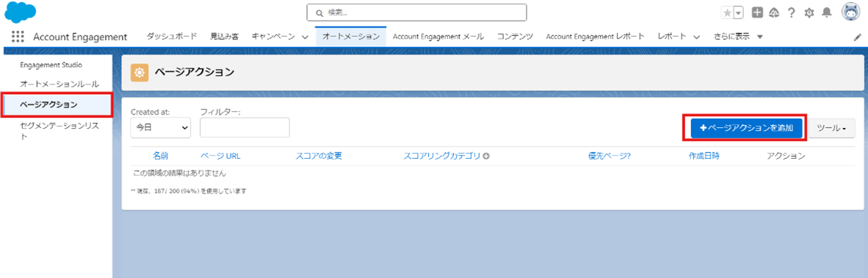The width and height of the screenshot is (868, 278).
Task: Open the Created at 今日 dropdown
Action: pos(161,128)
